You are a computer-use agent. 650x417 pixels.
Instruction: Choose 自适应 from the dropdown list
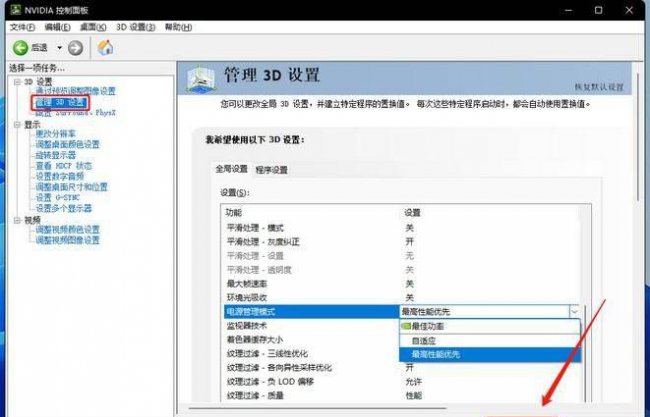point(489,341)
